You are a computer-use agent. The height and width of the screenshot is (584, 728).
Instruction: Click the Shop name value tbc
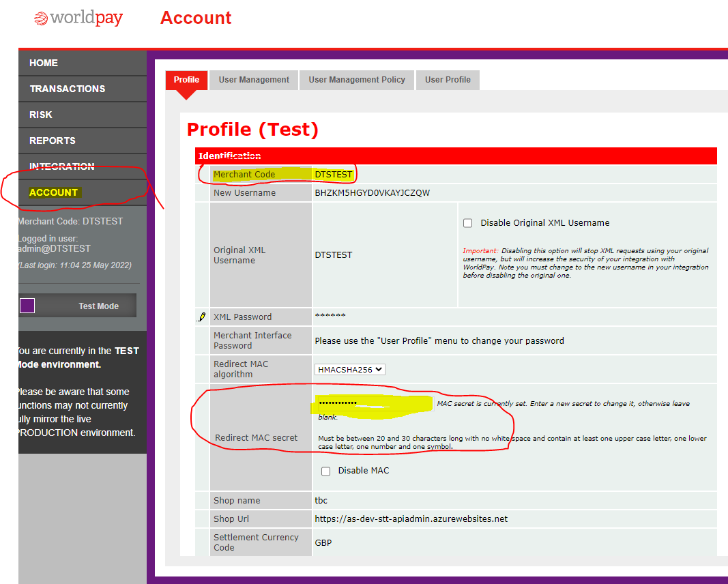click(x=321, y=501)
